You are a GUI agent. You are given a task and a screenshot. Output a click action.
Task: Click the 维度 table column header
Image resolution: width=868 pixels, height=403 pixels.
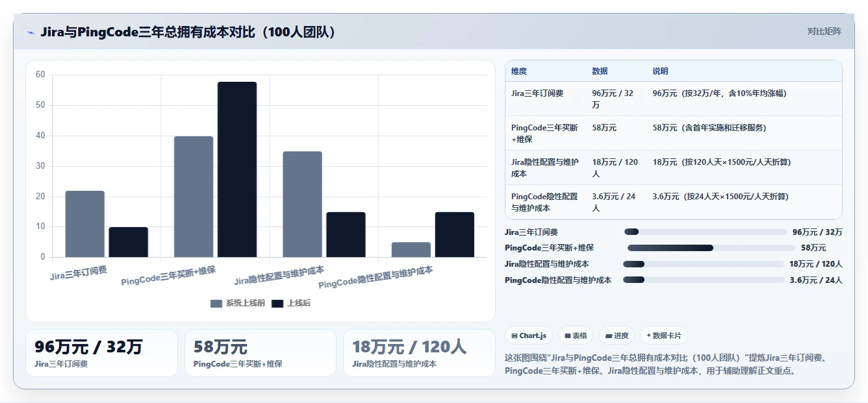click(519, 71)
